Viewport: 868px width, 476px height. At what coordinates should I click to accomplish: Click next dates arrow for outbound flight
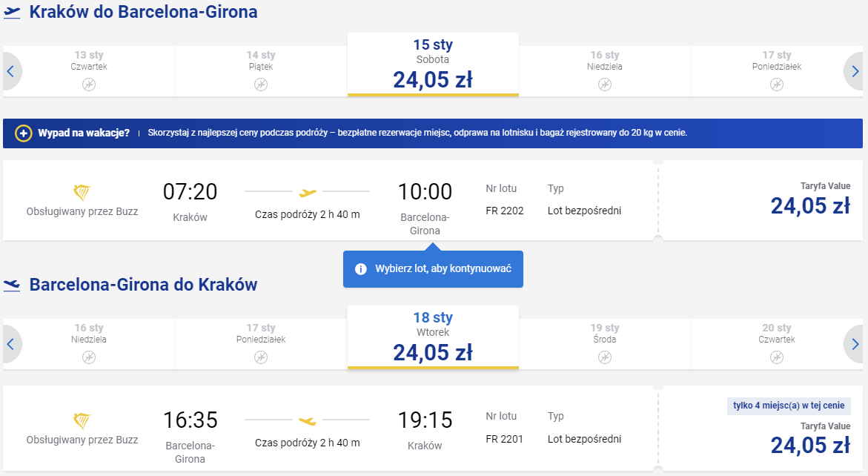(855, 71)
